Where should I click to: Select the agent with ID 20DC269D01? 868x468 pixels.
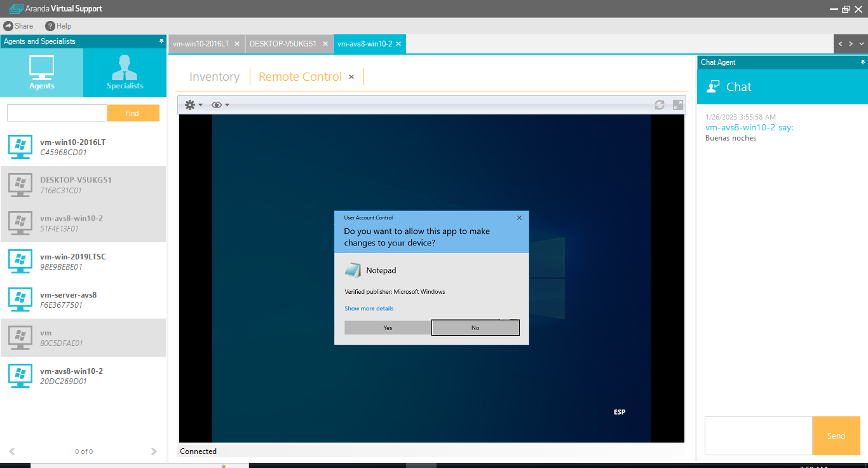[83, 376]
